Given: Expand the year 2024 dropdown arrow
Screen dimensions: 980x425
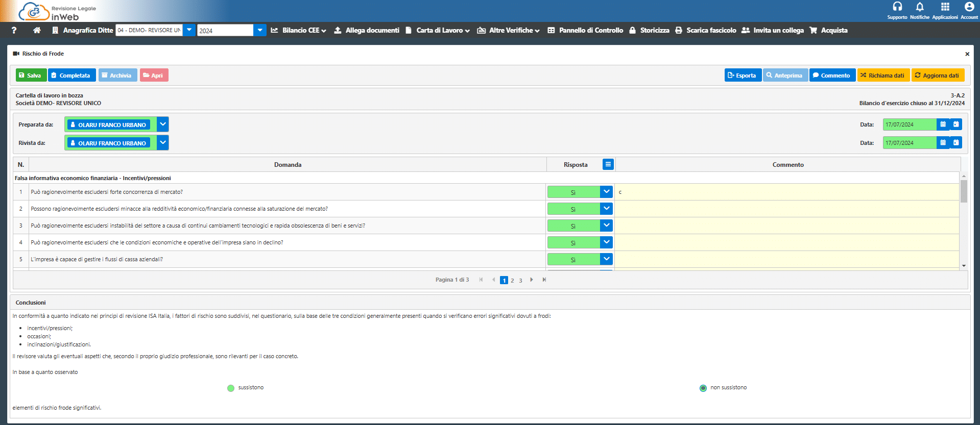Looking at the screenshot, I should click(260, 30).
